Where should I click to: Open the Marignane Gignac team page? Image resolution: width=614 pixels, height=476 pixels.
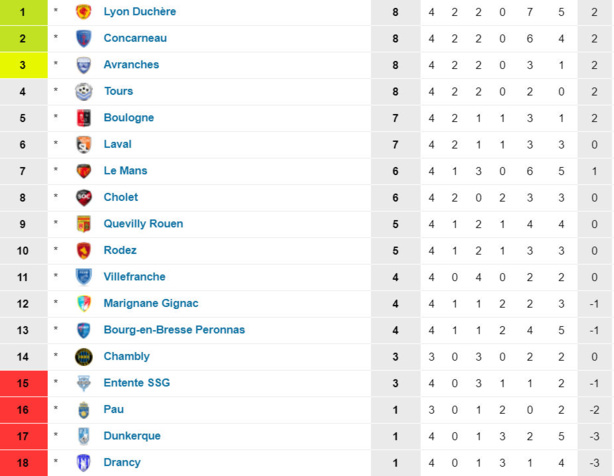(x=151, y=303)
